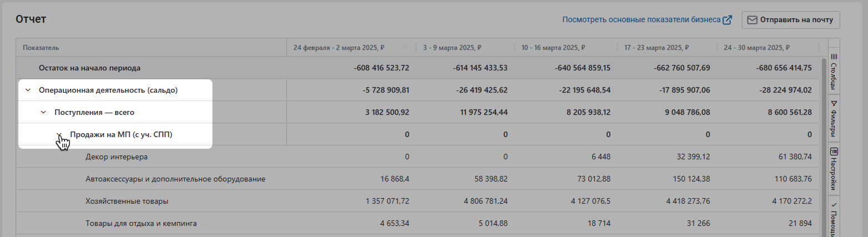This screenshot has width=868, height=237.
Task: Collapse the Поступления — всего row
Action: (x=43, y=112)
